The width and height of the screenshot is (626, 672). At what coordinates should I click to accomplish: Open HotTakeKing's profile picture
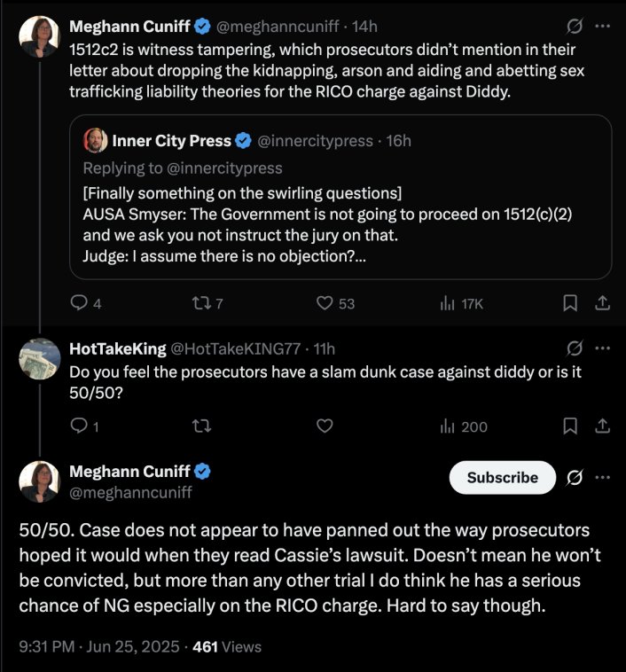[x=39, y=358]
